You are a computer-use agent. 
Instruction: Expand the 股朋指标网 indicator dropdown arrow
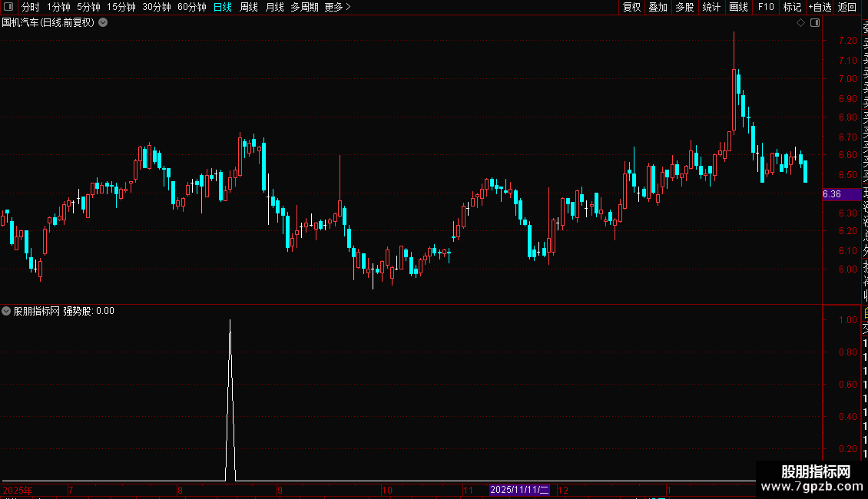(x=6, y=311)
